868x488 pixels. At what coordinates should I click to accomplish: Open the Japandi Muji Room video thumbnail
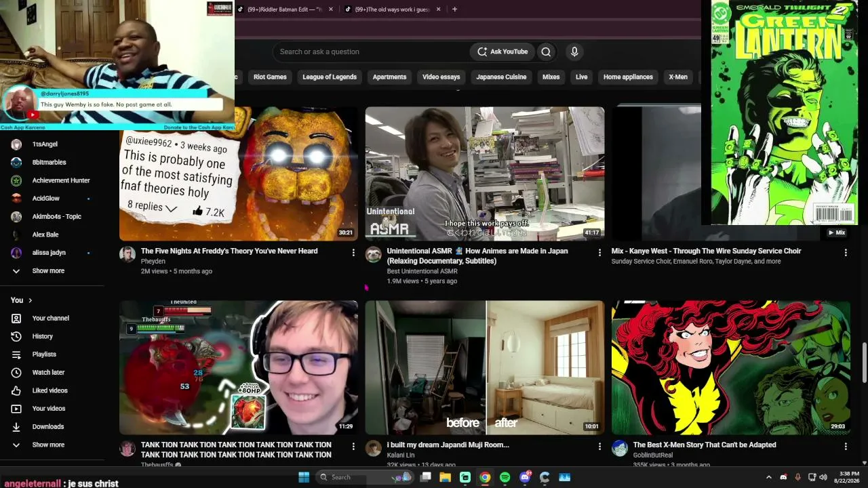click(x=485, y=367)
